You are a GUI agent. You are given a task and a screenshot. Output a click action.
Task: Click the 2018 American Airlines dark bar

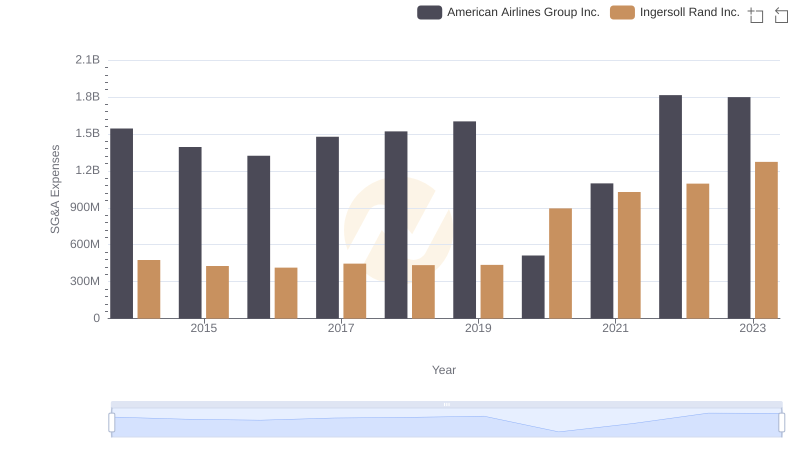(396, 225)
